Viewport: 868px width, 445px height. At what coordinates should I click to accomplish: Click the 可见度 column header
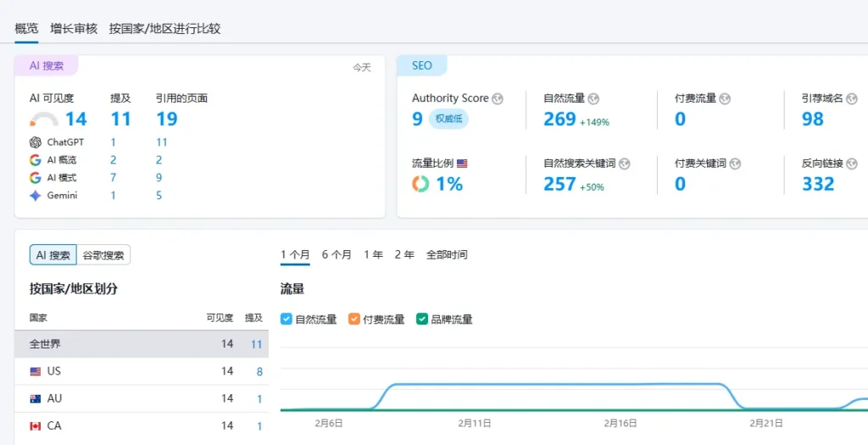click(x=220, y=318)
